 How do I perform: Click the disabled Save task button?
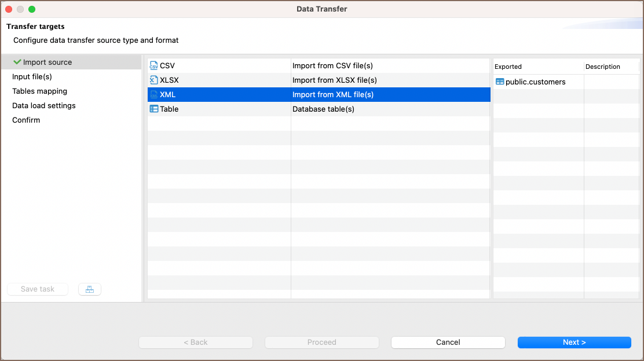click(38, 289)
